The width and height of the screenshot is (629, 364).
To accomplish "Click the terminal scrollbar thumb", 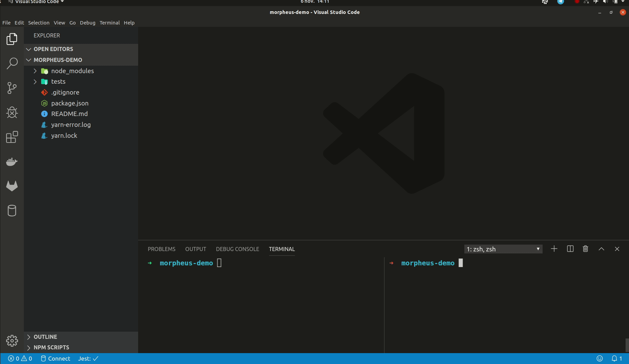I will coord(627,345).
